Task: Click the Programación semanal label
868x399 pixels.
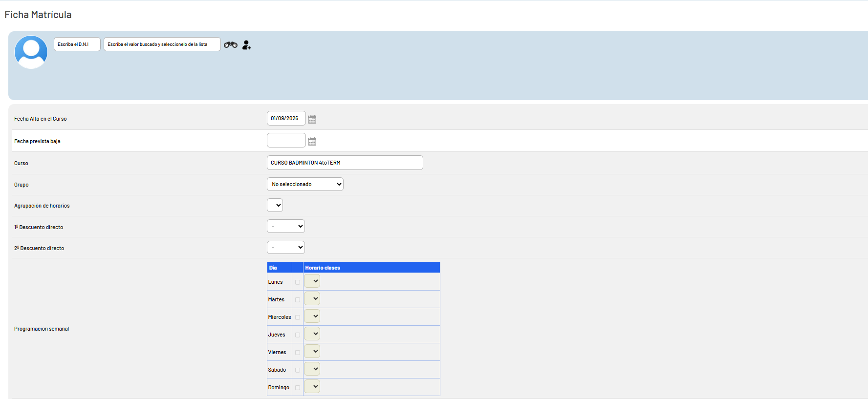Action: [42, 329]
